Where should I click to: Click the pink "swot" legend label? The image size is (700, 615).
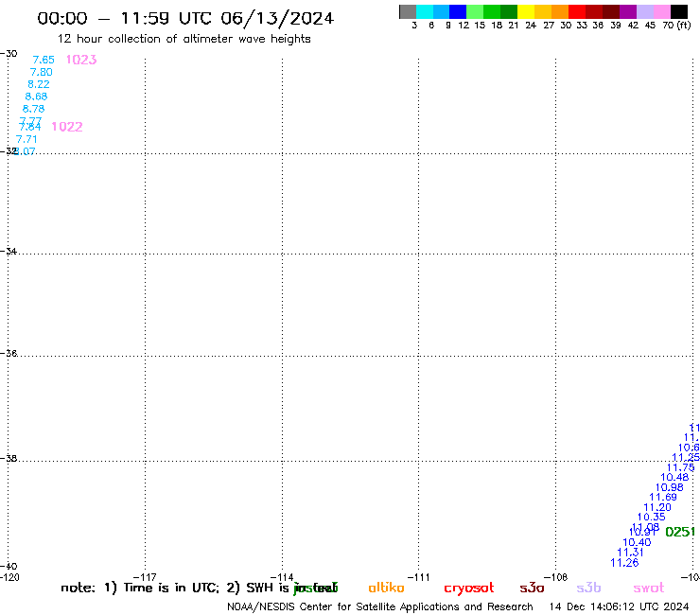tap(649, 588)
